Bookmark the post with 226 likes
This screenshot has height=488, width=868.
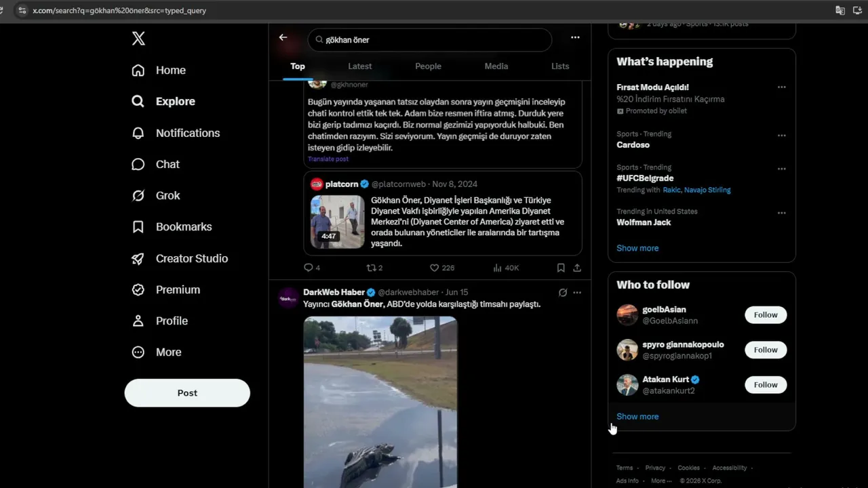pos(561,268)
